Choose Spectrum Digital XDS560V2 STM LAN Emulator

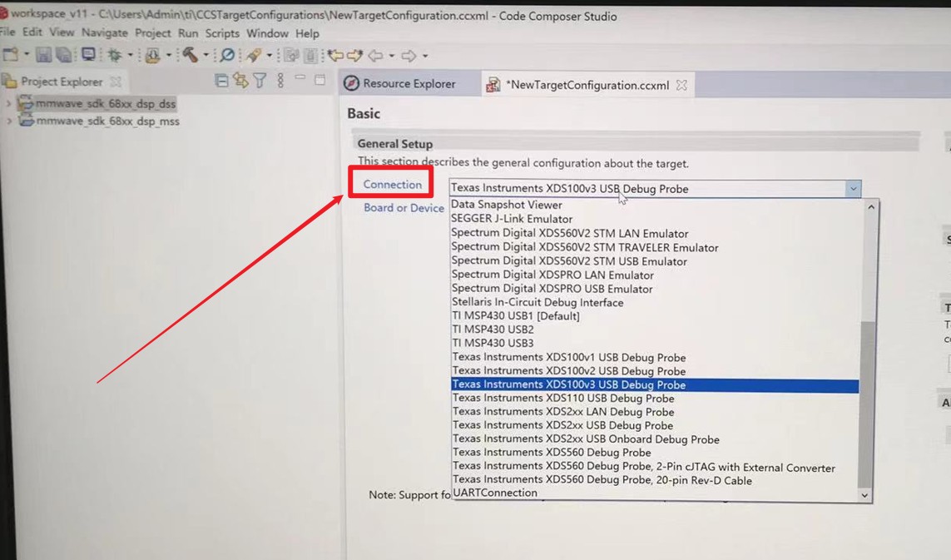click(x=569, y=234)
